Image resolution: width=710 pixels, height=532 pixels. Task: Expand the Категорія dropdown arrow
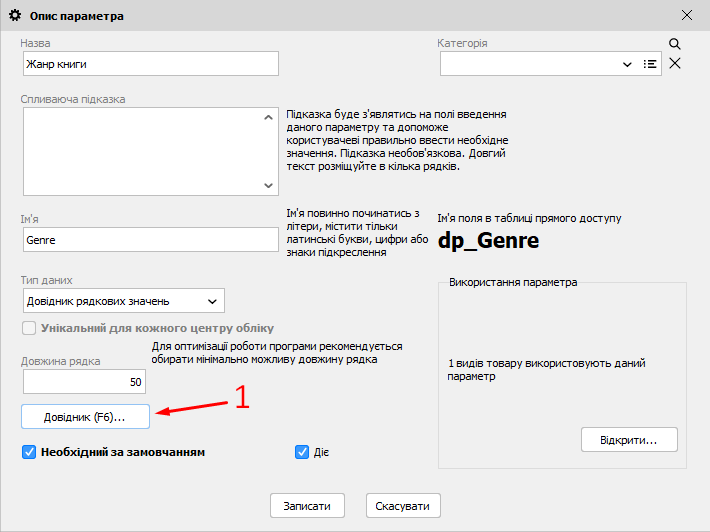tap(627, 64)
